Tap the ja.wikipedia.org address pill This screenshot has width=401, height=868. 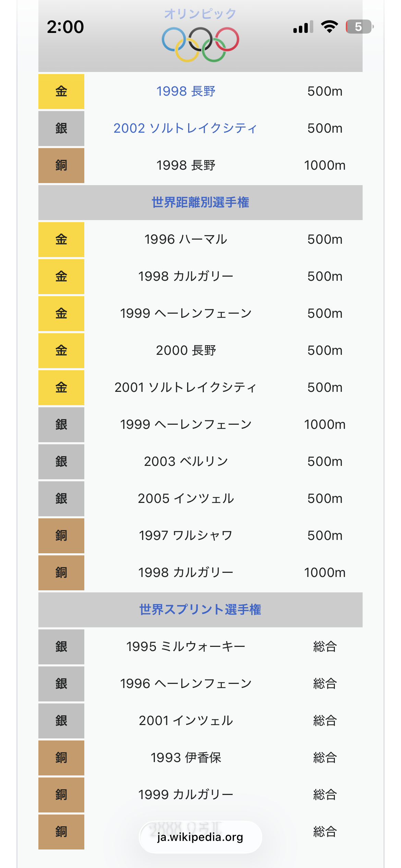[200, 837]
